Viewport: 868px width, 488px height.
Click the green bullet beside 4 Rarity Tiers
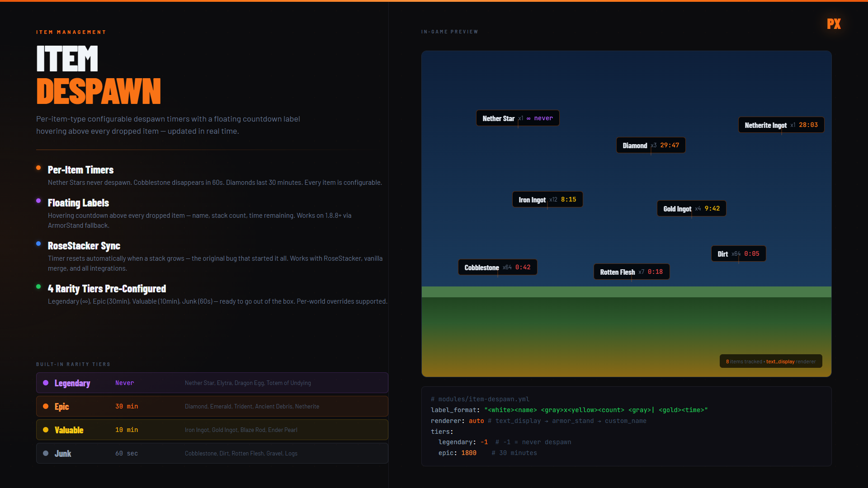38,286
